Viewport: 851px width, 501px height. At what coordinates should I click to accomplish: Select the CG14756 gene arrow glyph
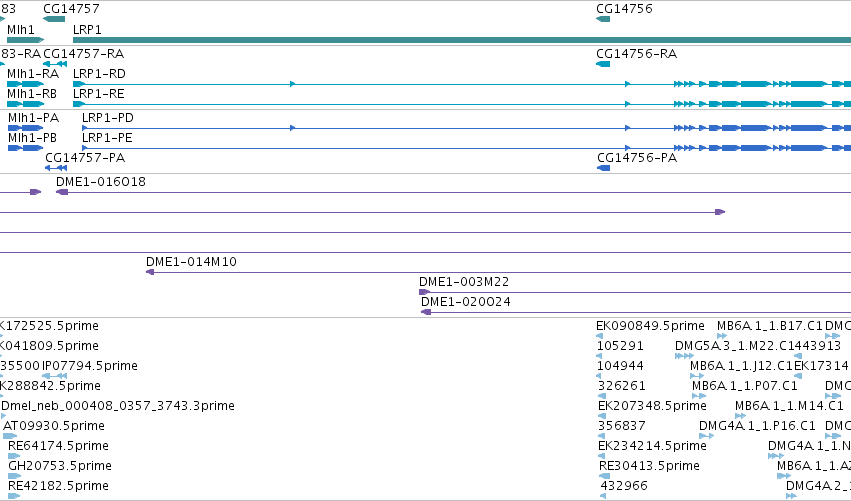pyautogui.click(x=603, y=19)
